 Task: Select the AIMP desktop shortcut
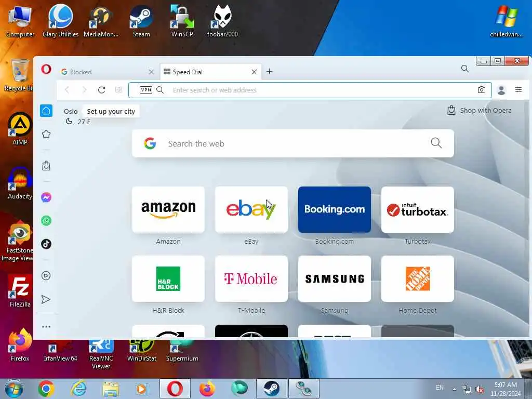coord(20,129)
